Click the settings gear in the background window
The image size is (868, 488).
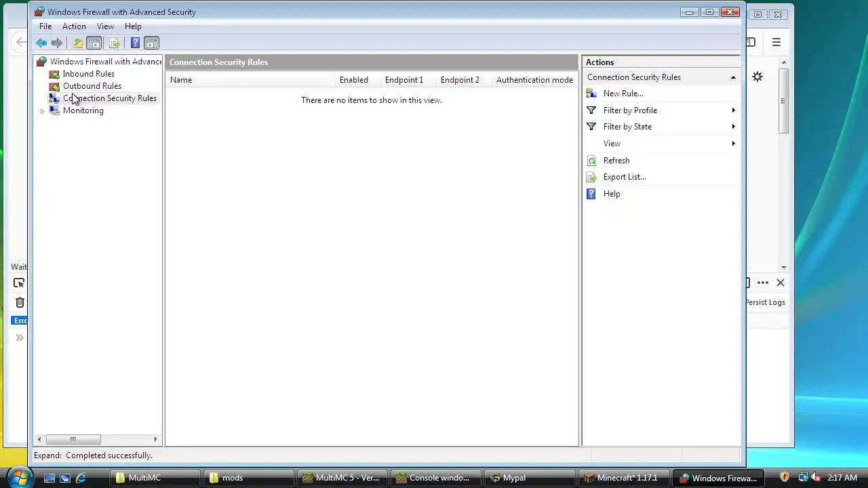(x=757, y=77)
